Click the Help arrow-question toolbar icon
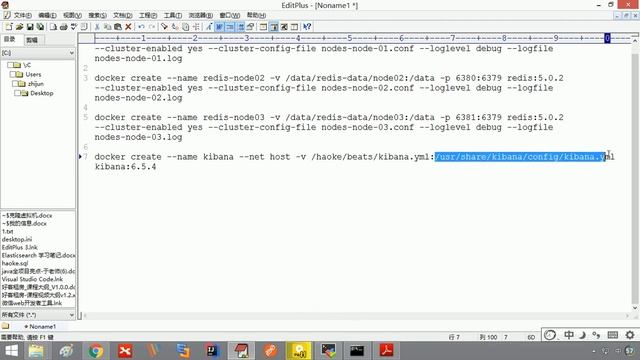The image size is (640, 360). 307,27
